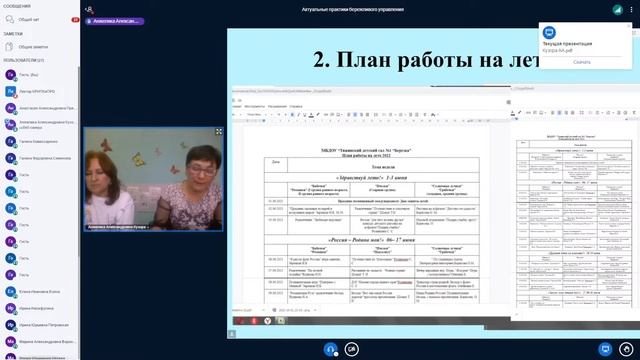Click the session title Актуальные практики бережливого управления
This screenshot has height=360, width=640.
353,9
